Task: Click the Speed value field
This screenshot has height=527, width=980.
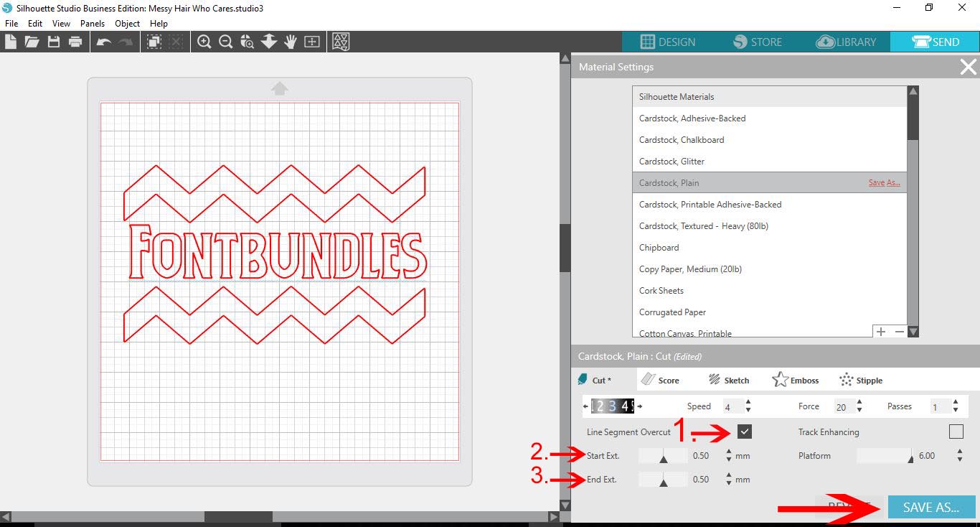Action: tap(732, 407)
